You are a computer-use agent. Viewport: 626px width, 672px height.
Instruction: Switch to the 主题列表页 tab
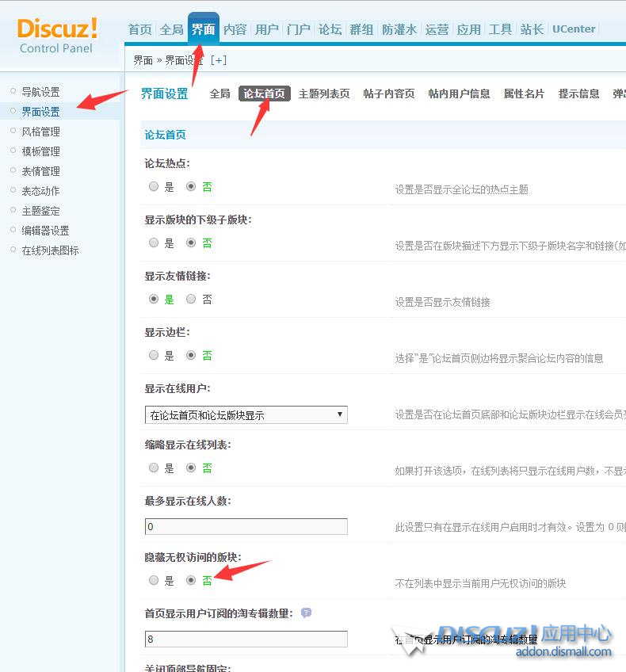323,94
